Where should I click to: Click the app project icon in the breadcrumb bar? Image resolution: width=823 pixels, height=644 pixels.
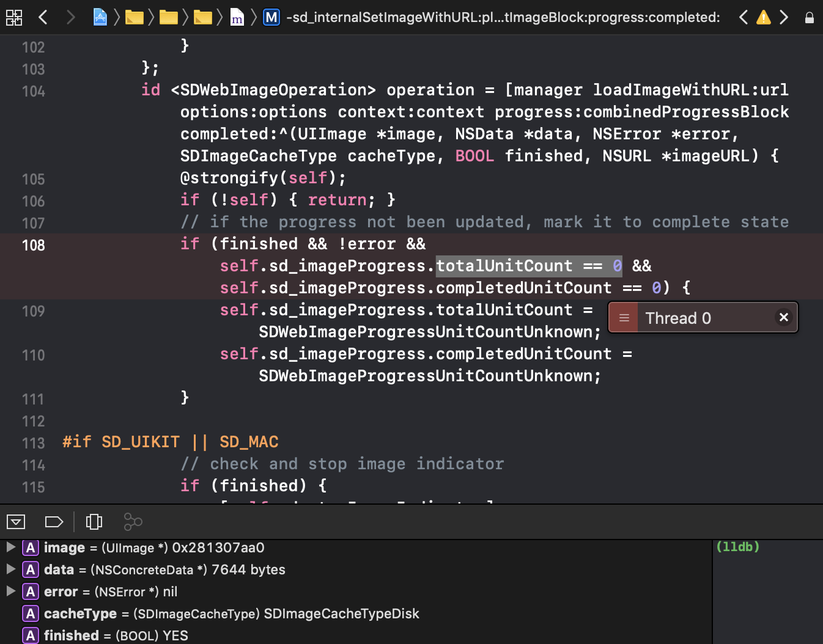pos(100,17)
